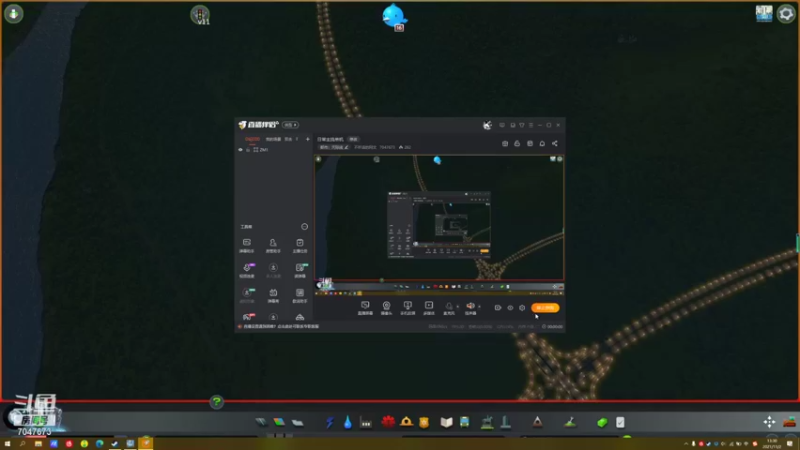Image resolution: width=800 pixels, height=450 pixels.
Task: Open the Policies clipboard icon
Action: [620, 422]
